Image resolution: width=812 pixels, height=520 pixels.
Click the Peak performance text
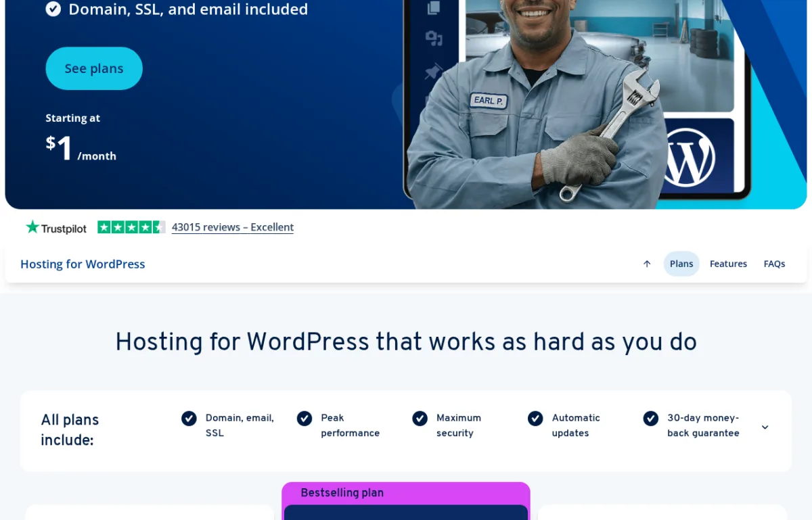coord(350,425)
